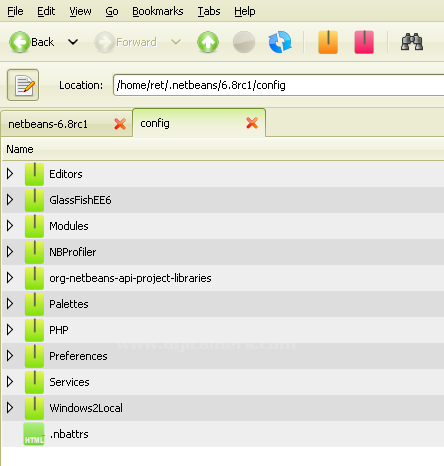The height and width of the screenshot is (466, 444).
Task: Click the Palettes folder icon
Action: [34, 304]
